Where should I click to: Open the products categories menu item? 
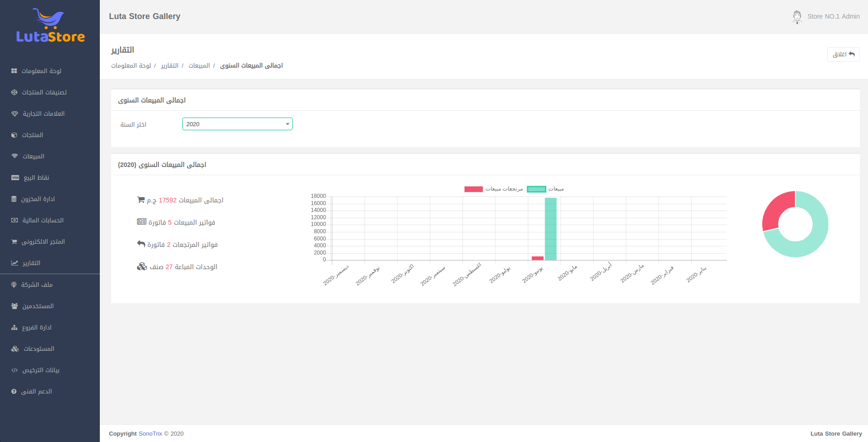click(44, 92)
